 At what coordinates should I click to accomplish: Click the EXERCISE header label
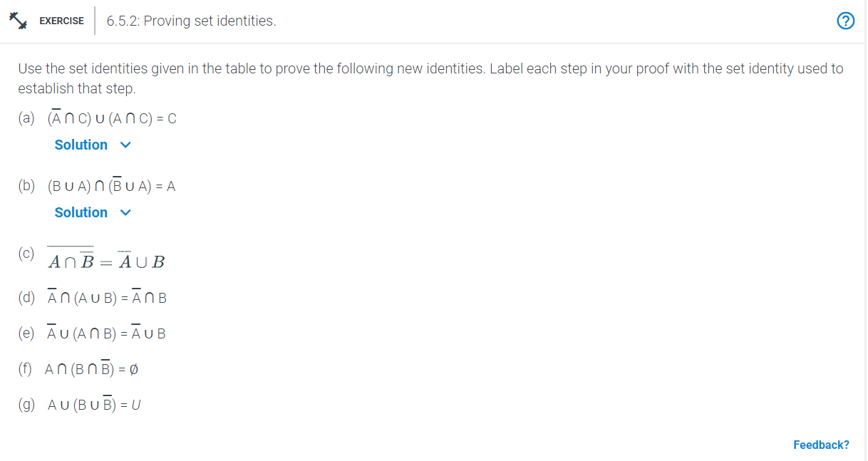click(x=61, y=21)
